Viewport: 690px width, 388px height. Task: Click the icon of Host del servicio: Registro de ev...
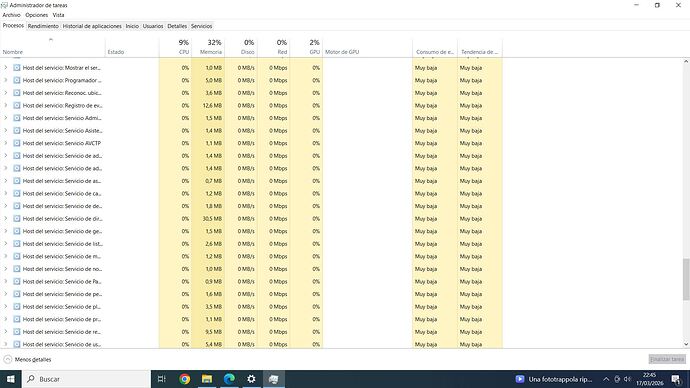(17, 106)
